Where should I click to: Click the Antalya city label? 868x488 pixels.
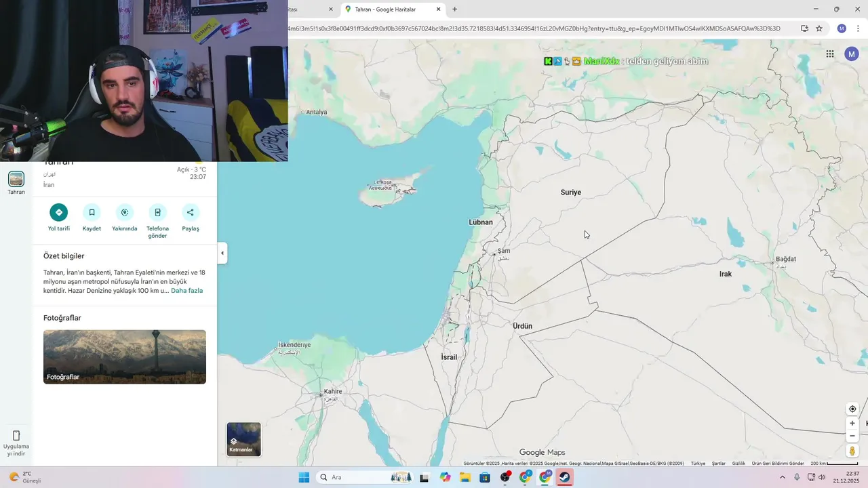[x=317, y=113]
